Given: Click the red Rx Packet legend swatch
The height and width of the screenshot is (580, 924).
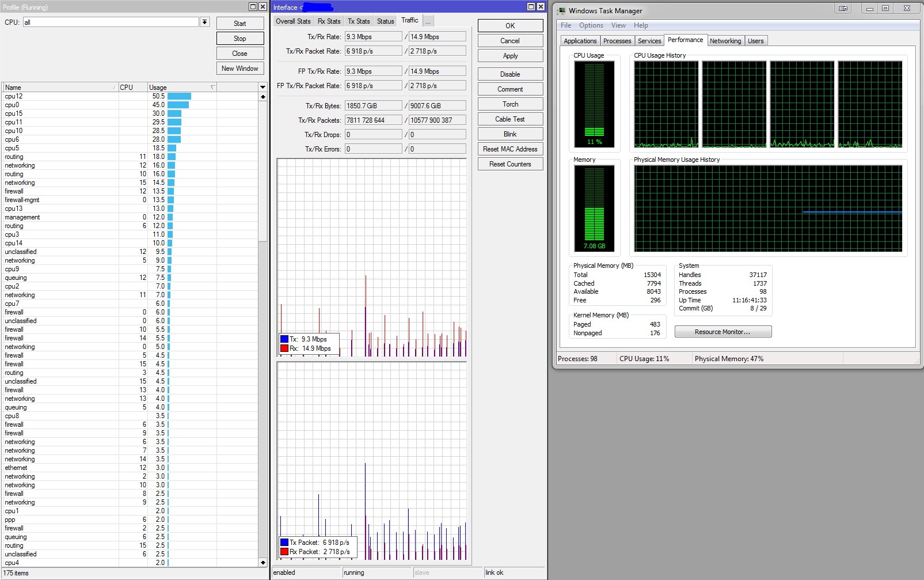Looking at the screenshot, I should 284,552.
